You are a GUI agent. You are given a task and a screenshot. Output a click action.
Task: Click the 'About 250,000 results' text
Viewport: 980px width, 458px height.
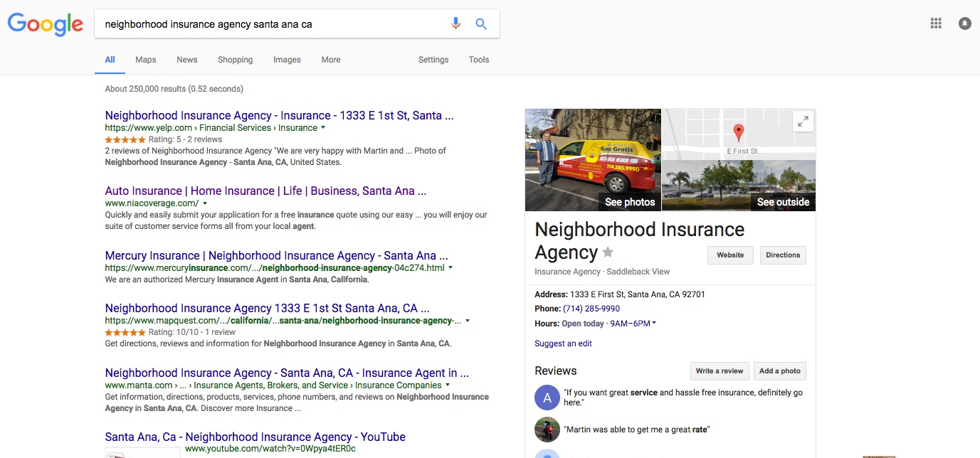click(x=174, y=89)
